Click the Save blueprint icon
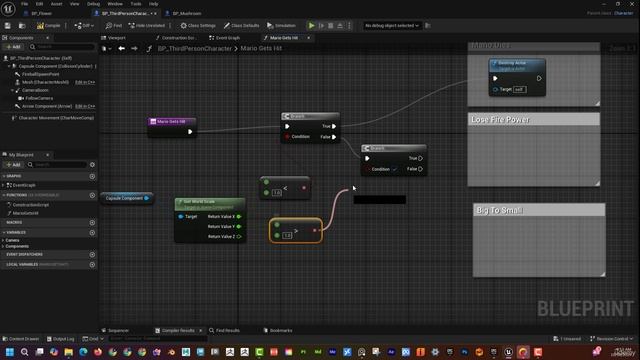640x360 pixels. point(8,26)
